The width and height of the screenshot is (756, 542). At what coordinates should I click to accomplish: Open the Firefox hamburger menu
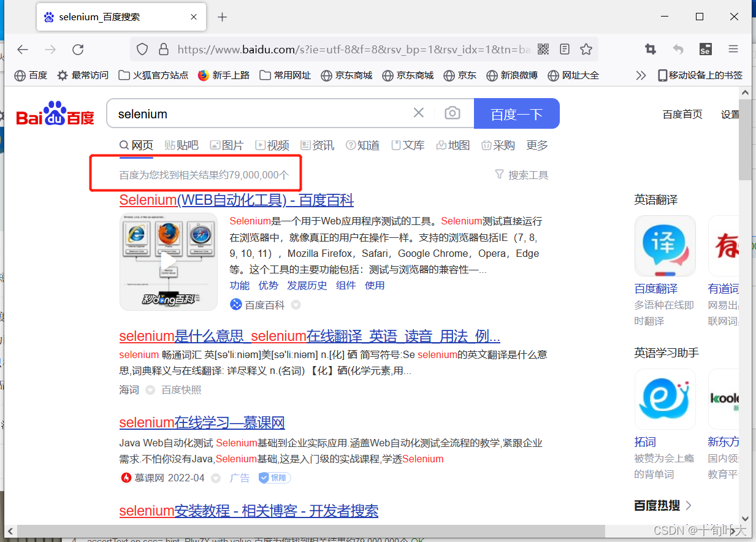(x=733, y=49)
